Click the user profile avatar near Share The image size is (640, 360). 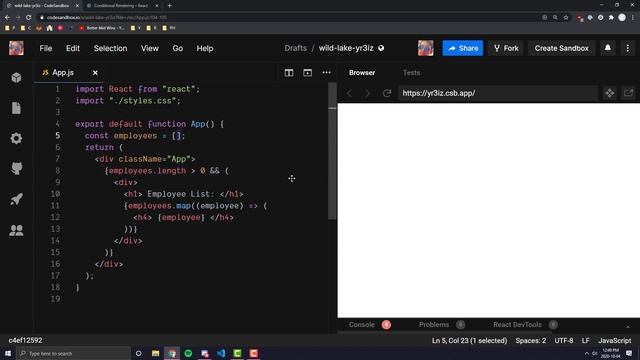[425, 48]
